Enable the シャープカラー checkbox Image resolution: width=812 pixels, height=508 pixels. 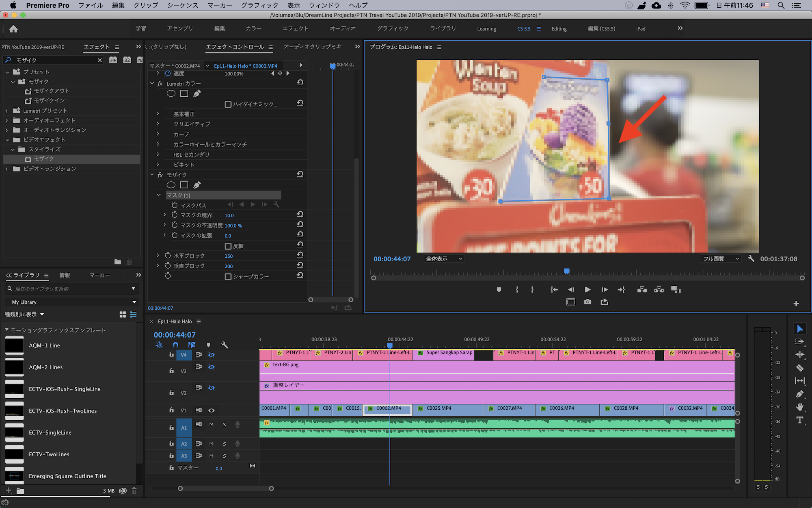(x=228, y=277)
